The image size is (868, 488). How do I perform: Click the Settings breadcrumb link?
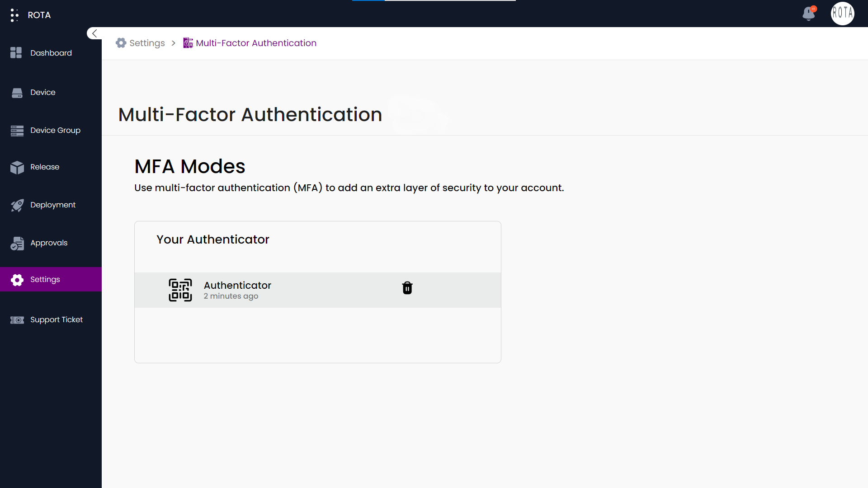pyautogui.click(x=147, y=43)
